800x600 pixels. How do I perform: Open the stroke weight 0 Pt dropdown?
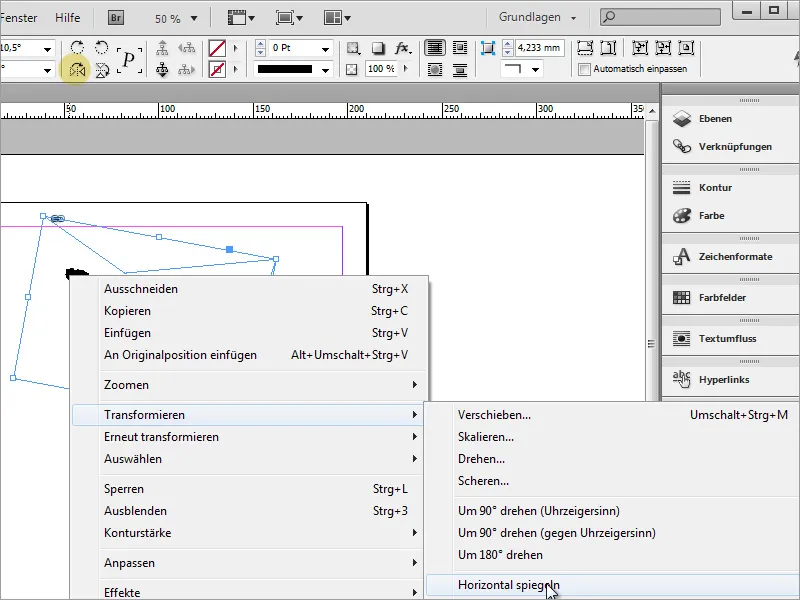click(x=325, y=49)
